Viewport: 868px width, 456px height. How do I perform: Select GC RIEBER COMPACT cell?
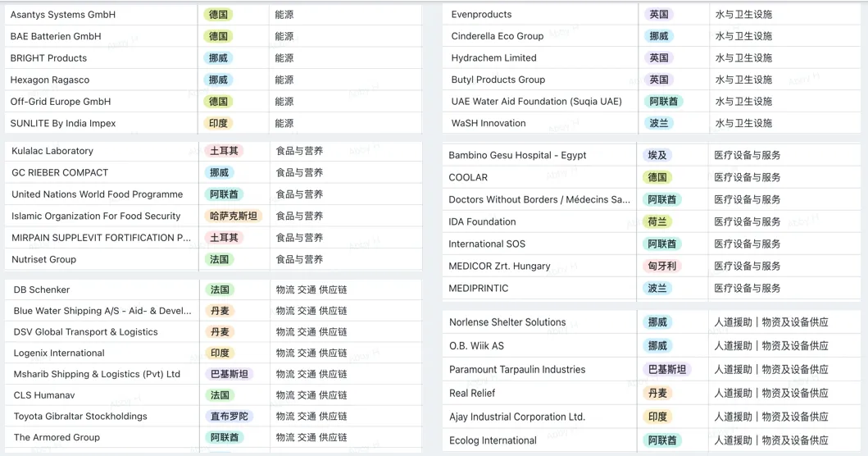pos(60,172)
